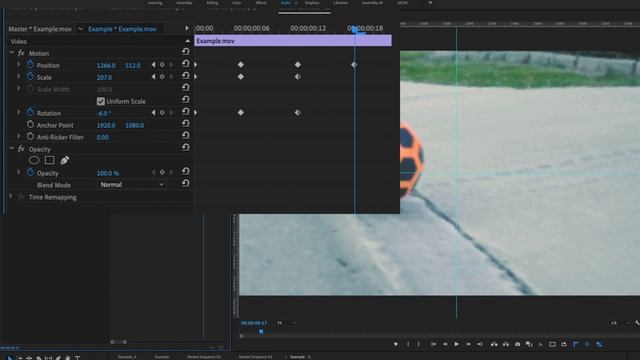The height and width of the screenshot is (360, 640).
Task: Reset the Motion effect
Action: 185,51
